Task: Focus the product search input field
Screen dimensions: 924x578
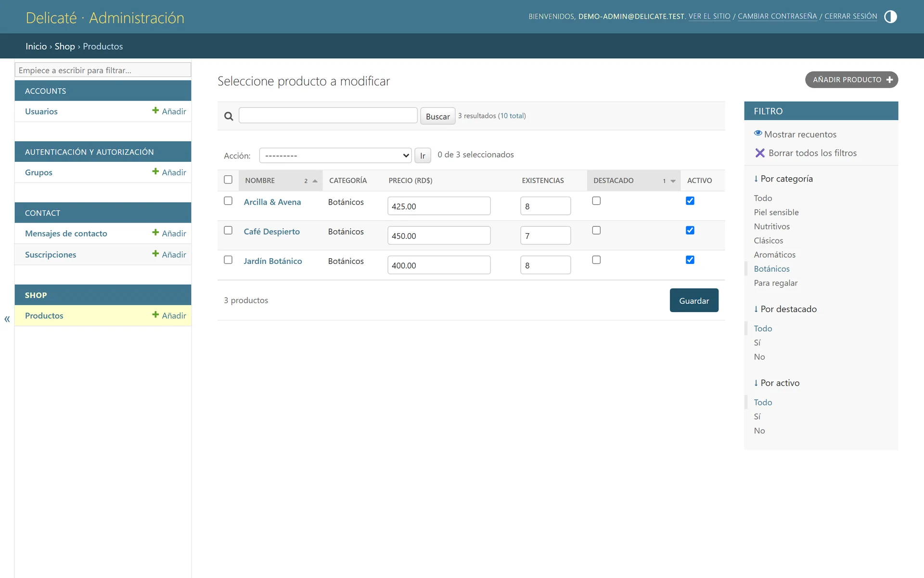Action: (x=328, y=116)
